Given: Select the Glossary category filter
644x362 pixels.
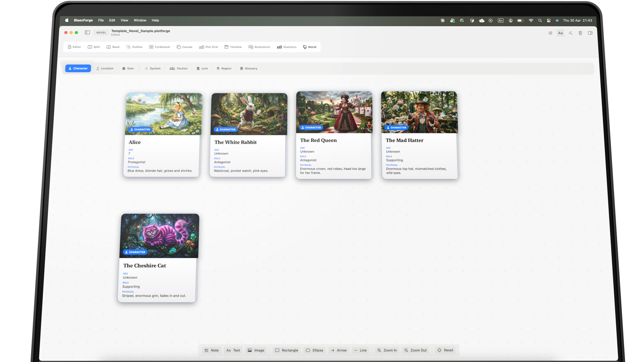Looking at the screenshot, I should 249,68.
